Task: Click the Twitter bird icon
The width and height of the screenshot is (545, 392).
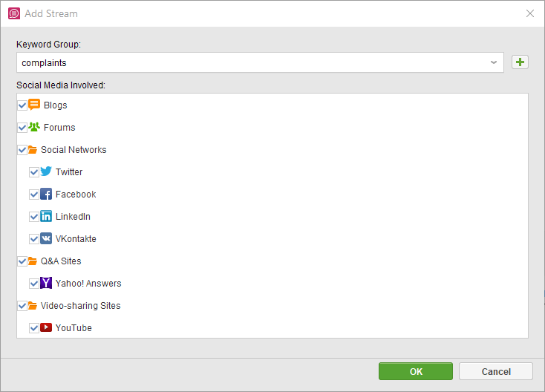Action: click(46, 171)
